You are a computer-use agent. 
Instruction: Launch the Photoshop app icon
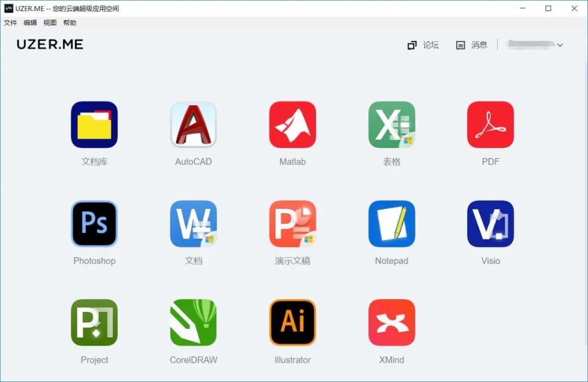click(94, 223)
